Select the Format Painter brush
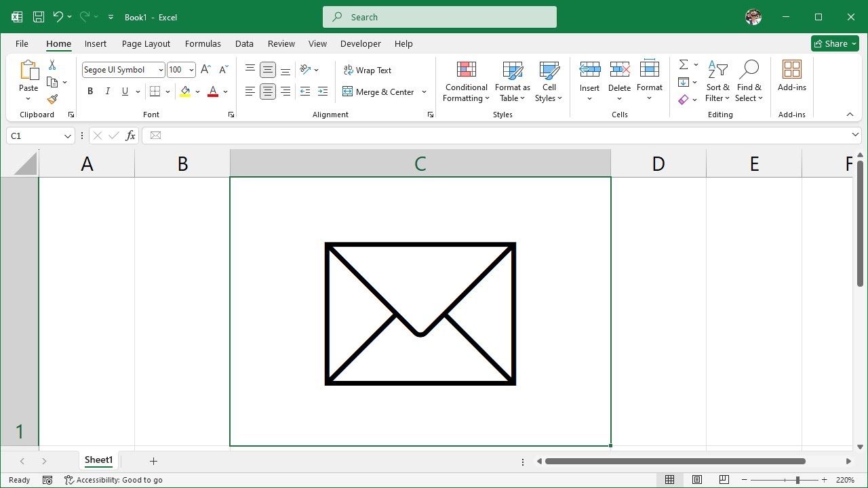This screenshot has width=868, height=488. tap(52, 99)
